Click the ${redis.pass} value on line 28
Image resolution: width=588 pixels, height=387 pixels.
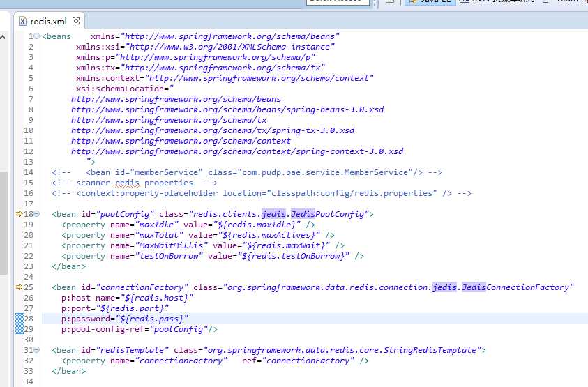click(x=152, y=319)
